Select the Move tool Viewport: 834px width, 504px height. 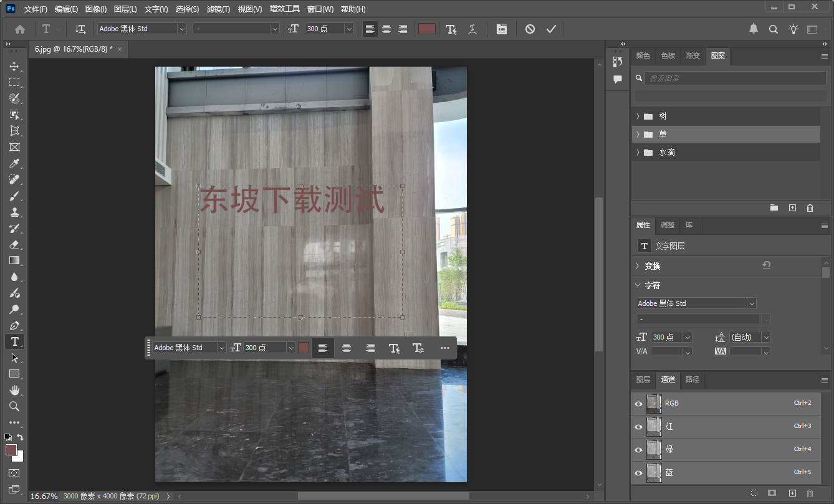14,65
